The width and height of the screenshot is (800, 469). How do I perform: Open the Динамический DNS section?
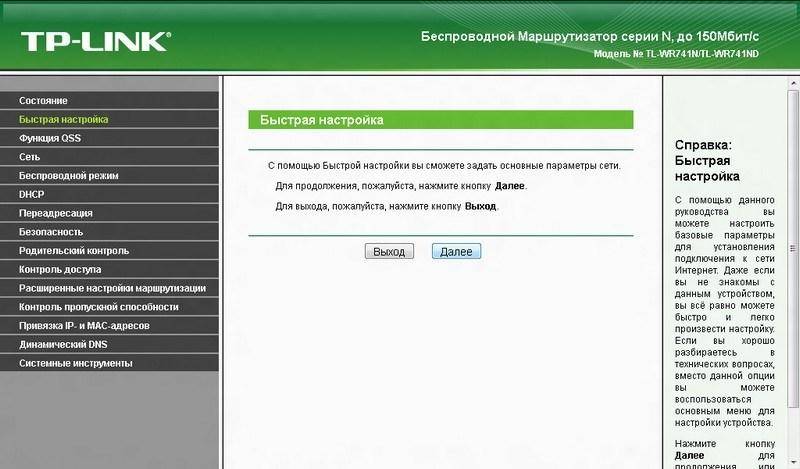pos(62,344)
